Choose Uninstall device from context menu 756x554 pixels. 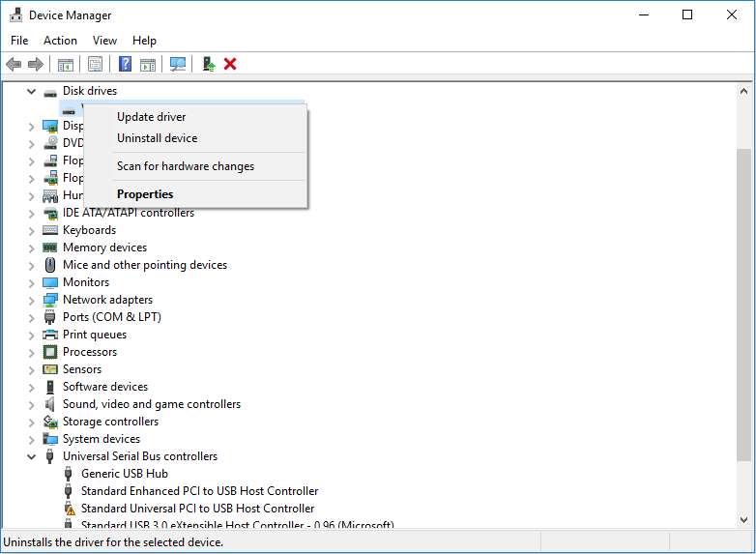tap(195, 138)
